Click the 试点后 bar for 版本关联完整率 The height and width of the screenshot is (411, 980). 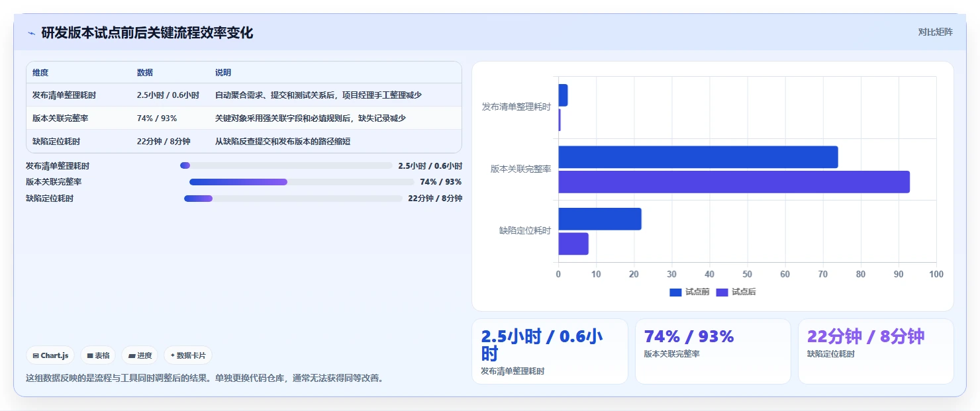point(734,182)
